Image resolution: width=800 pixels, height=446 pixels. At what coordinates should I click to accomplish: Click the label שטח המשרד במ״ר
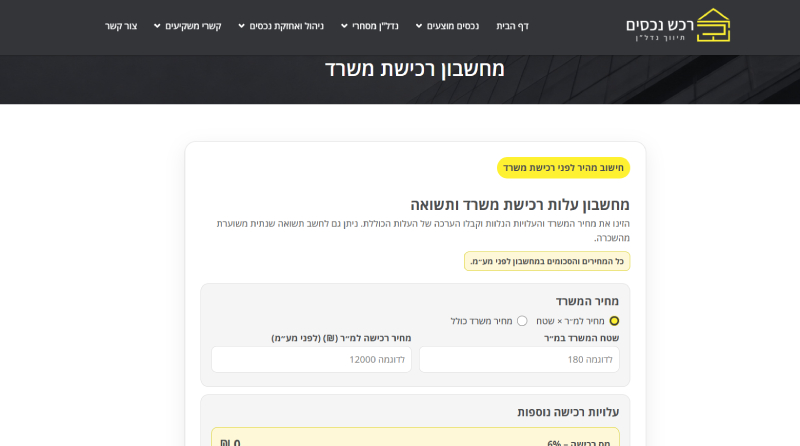(581, 338)
